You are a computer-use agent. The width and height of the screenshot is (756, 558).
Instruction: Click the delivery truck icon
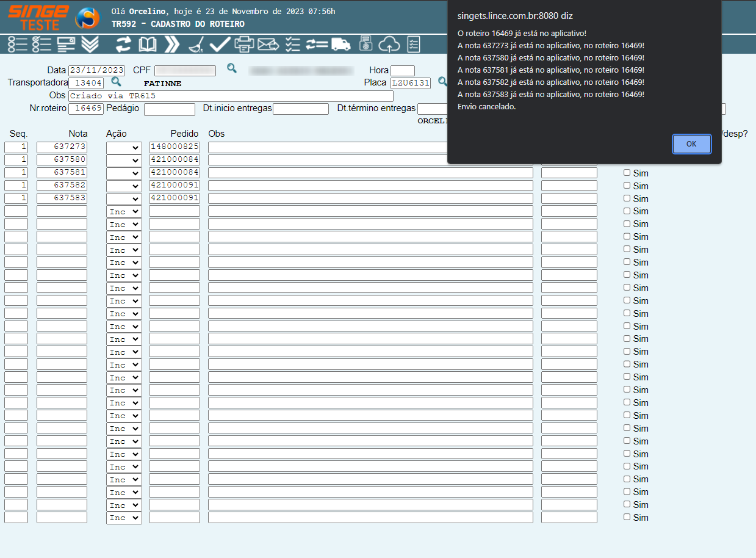(341, 44)
